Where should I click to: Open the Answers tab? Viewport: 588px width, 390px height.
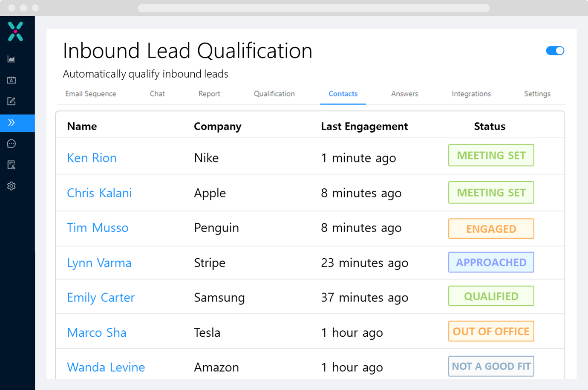(x=404, y=94)
